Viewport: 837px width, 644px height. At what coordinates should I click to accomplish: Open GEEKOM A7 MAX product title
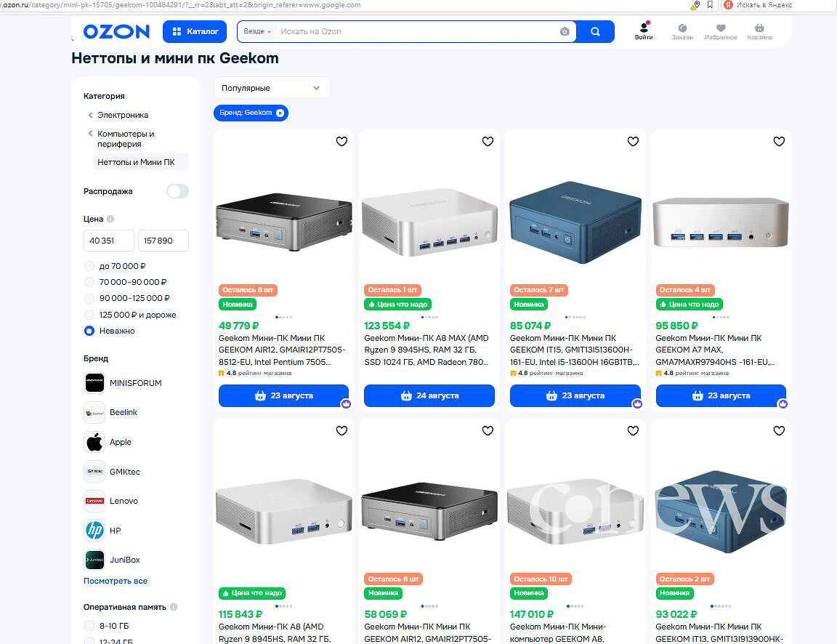(x=715, y=350)
